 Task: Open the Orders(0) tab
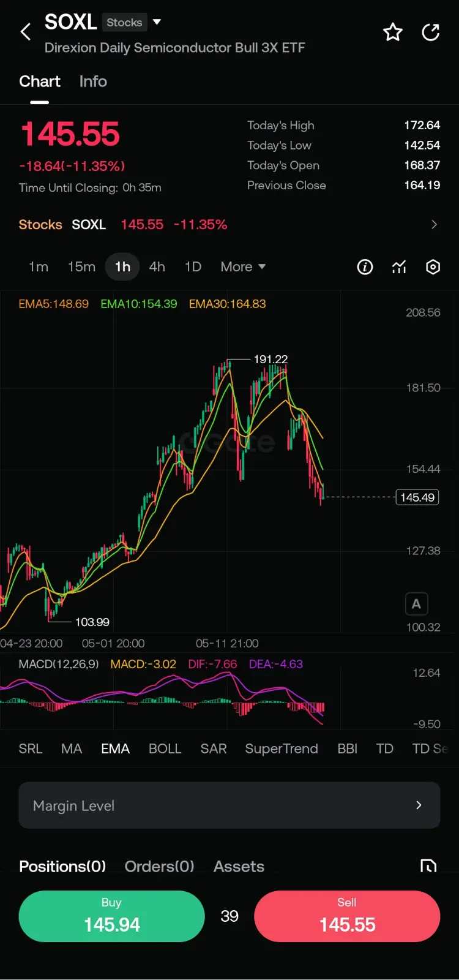[x=160, y=866]
